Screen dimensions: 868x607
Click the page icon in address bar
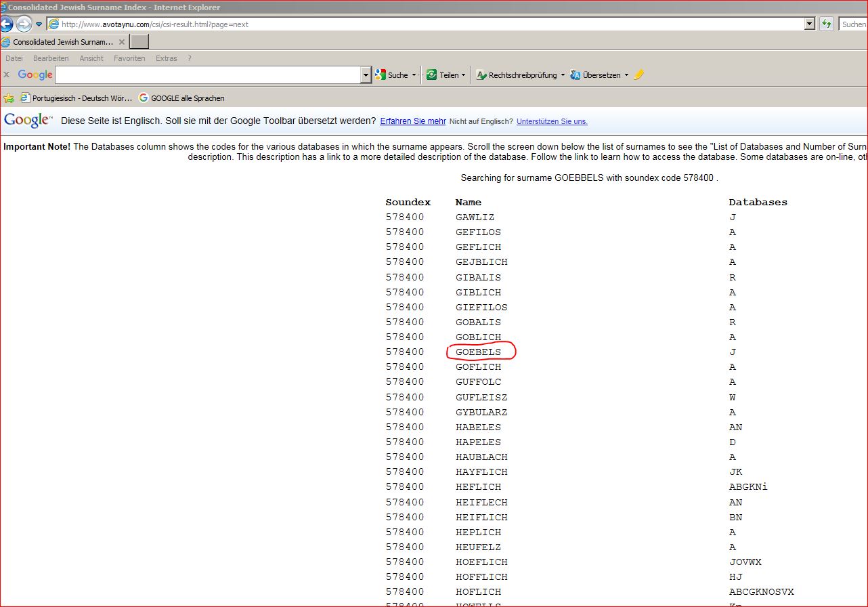(53, 24)
